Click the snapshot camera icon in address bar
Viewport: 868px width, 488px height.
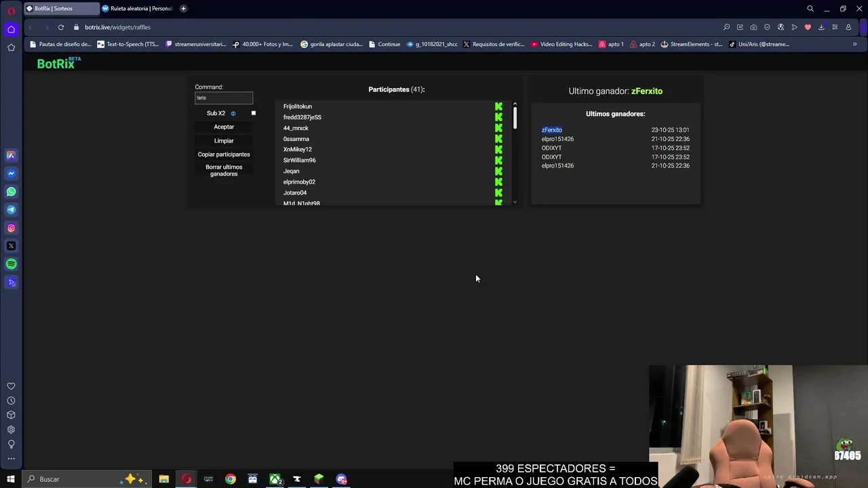753,27
